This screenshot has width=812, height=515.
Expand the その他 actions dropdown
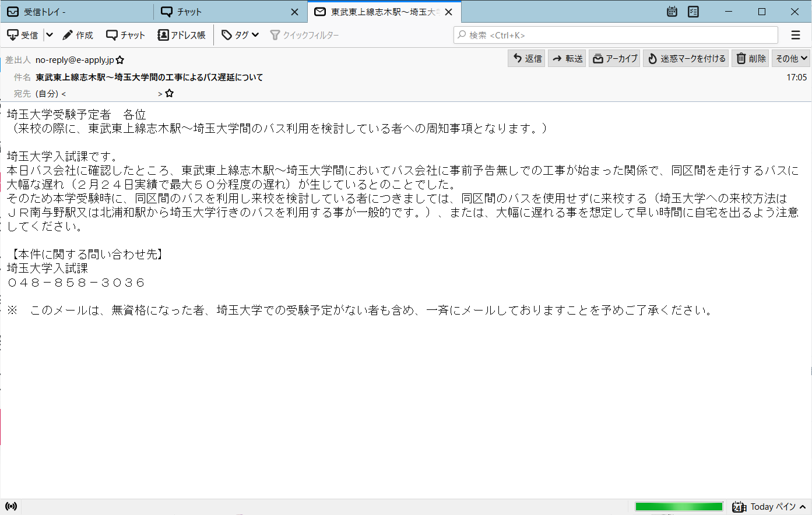point(791,58)
